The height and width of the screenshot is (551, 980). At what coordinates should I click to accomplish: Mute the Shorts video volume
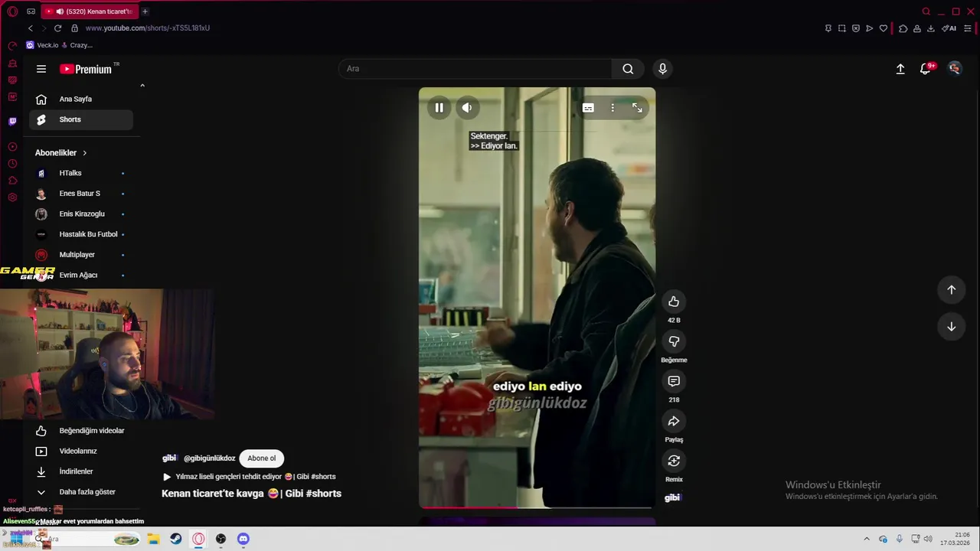pyautogui.click(x=467, y=108)
